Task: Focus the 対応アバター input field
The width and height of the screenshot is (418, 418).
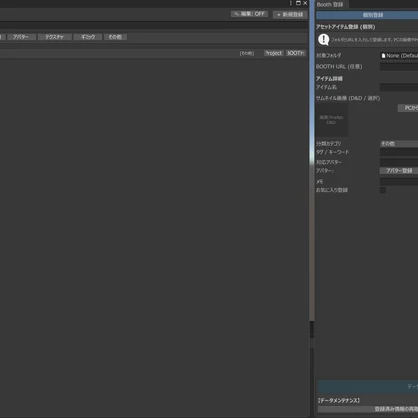Action: click(399, 162)
